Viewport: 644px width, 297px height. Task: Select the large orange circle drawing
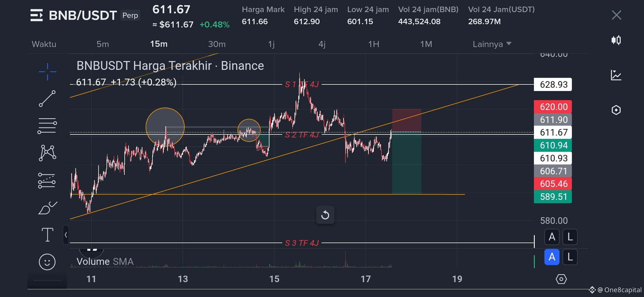pyautogui.click(x=165, y=127)
